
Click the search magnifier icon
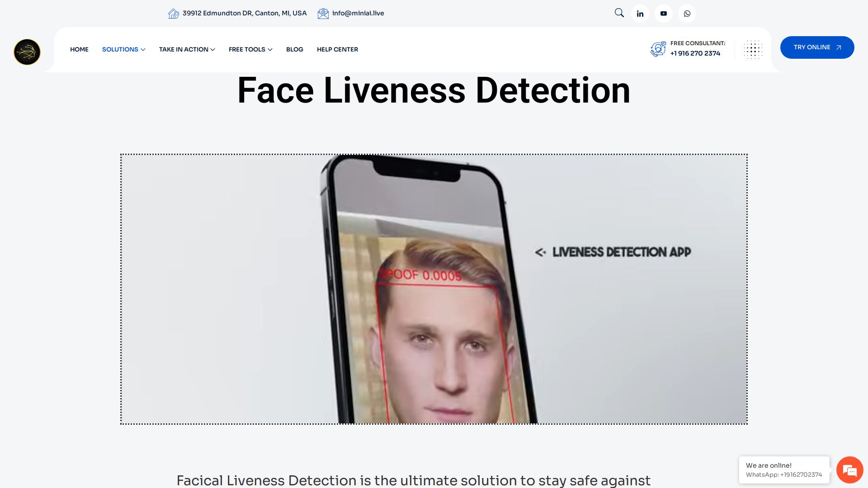[619, 13]
